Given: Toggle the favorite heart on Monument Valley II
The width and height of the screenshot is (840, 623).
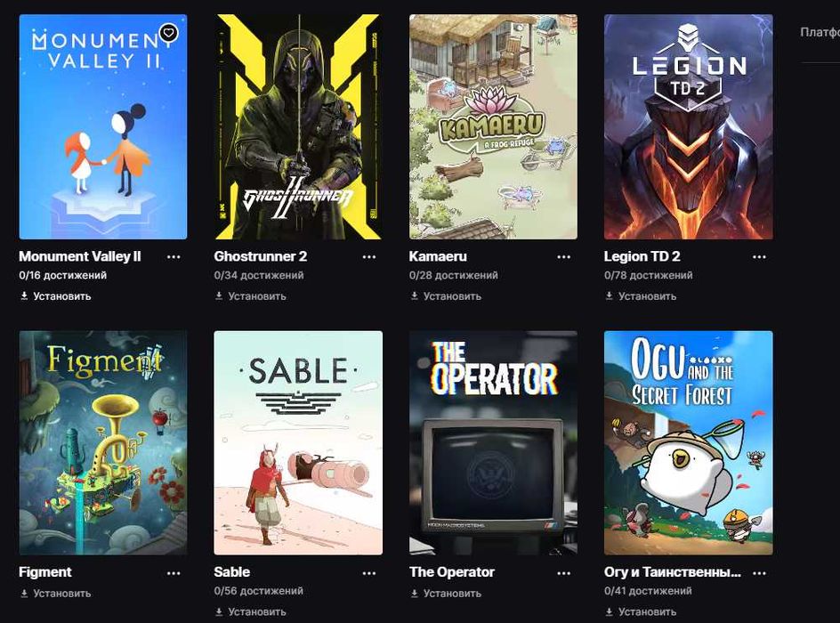Looking at the screenshot, I should 169,33.
